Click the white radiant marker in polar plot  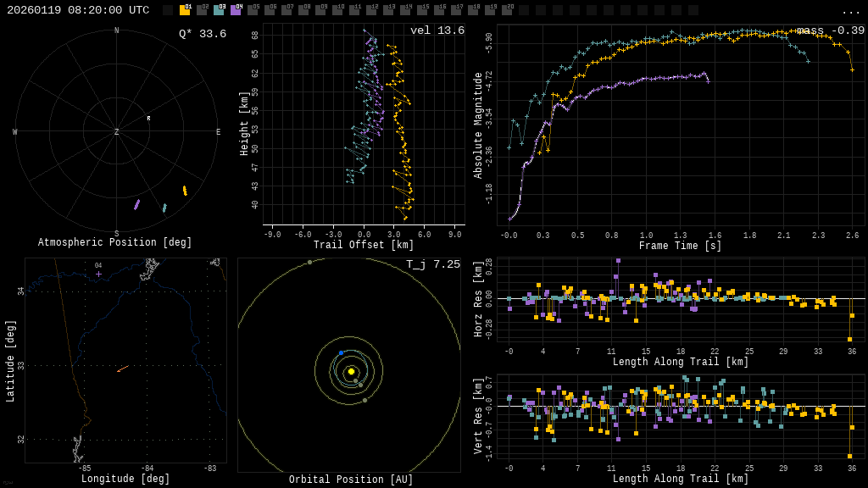[148, 118]
